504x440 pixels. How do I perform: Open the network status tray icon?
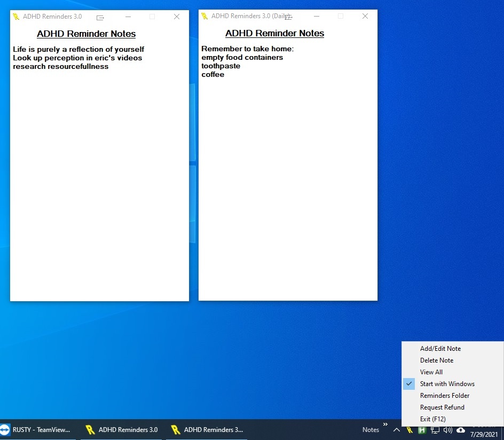435,430
